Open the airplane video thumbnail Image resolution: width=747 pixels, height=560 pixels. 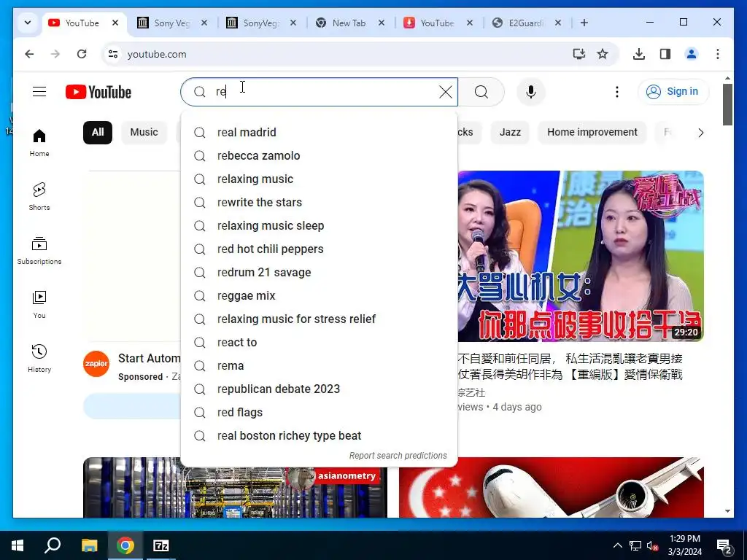[551, 487]
